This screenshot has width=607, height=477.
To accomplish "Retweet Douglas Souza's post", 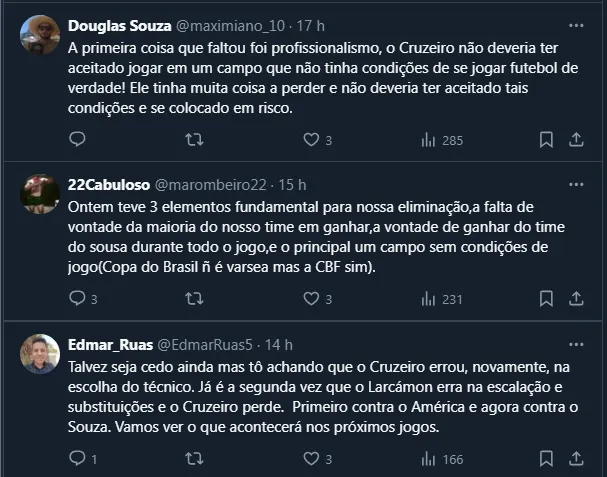I will click(x=195, y=140).
